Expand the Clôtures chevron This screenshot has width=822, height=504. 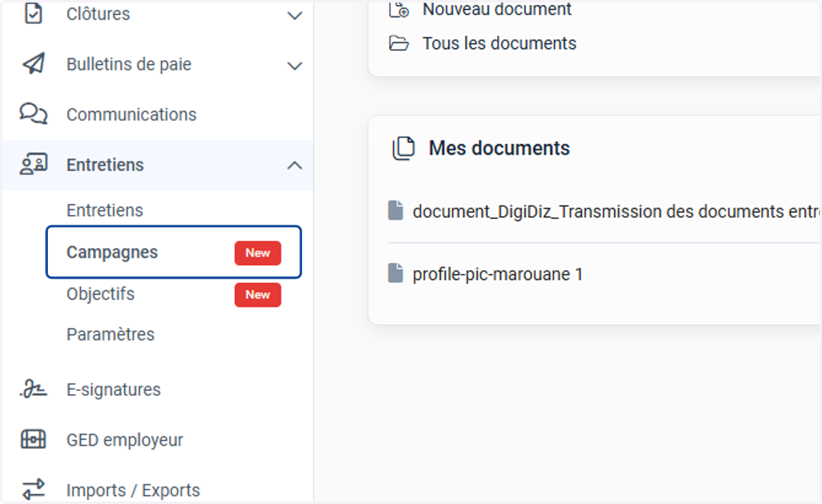[x=295, y=15]
